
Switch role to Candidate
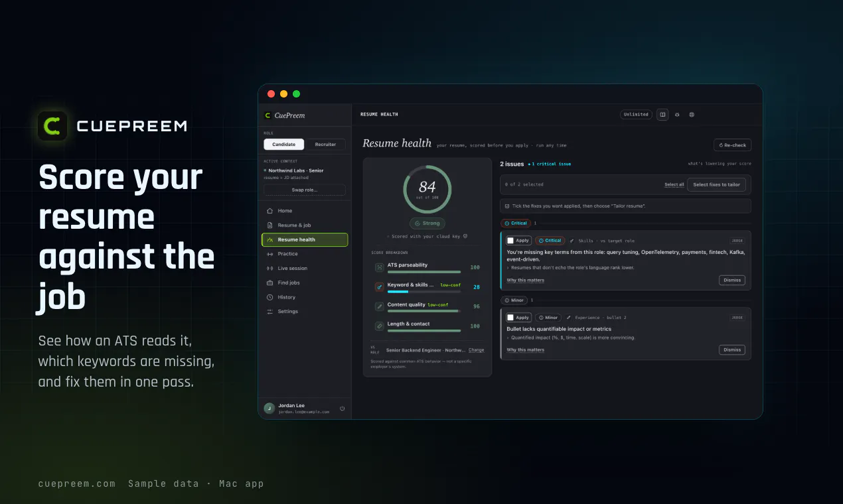(284, 144)
